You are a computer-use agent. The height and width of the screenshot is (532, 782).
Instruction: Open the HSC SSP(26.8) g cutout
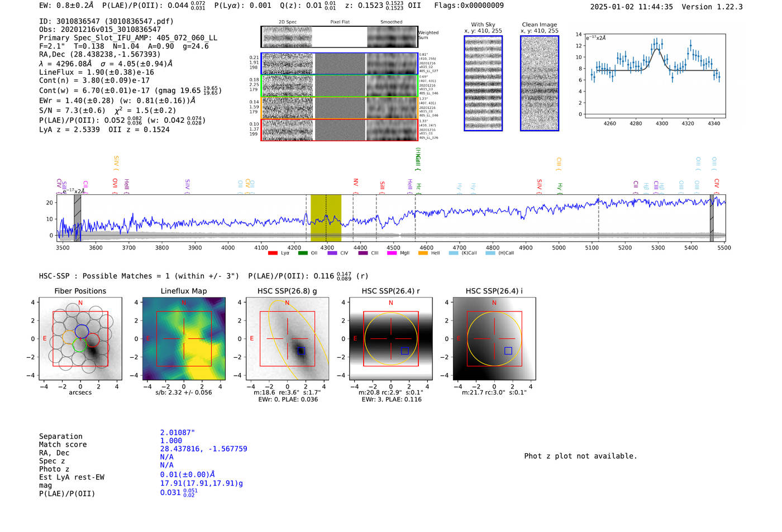[x=287, y=339]
